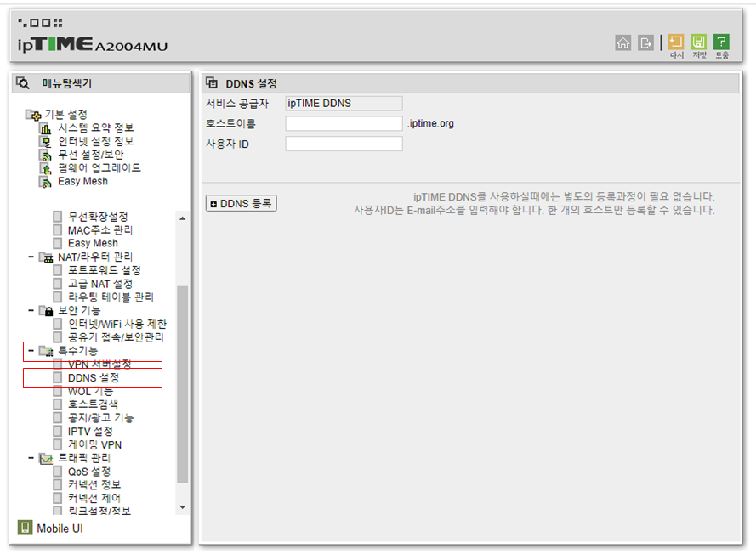Select 기본 설정 root menu item
This screenshot has width=756, height=554.
pos(66,115)
